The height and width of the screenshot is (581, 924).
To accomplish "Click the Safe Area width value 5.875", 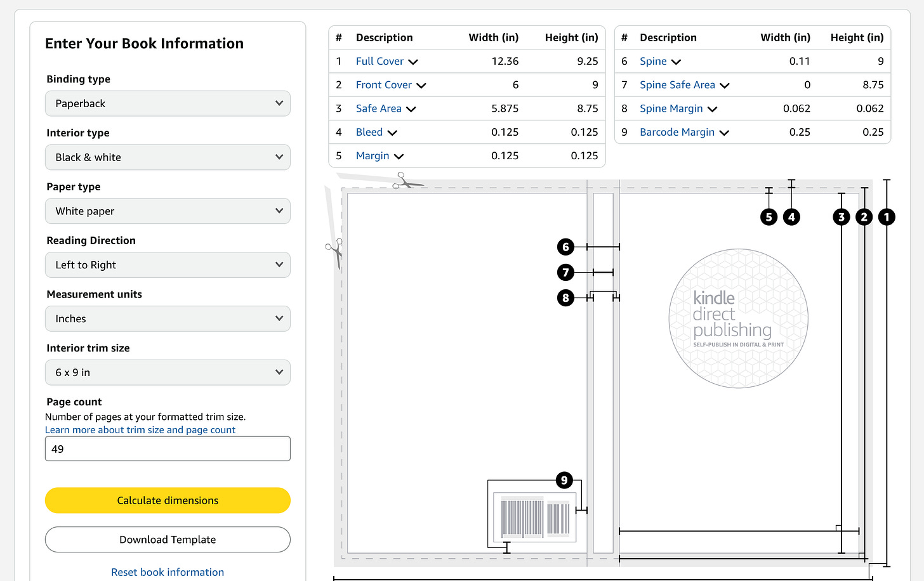I will tap(505, 108).
